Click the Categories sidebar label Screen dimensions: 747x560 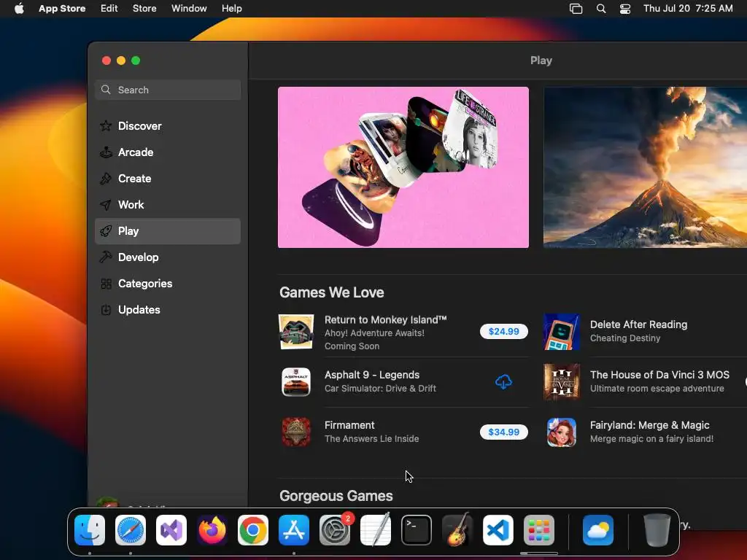(x=145, y=284)
